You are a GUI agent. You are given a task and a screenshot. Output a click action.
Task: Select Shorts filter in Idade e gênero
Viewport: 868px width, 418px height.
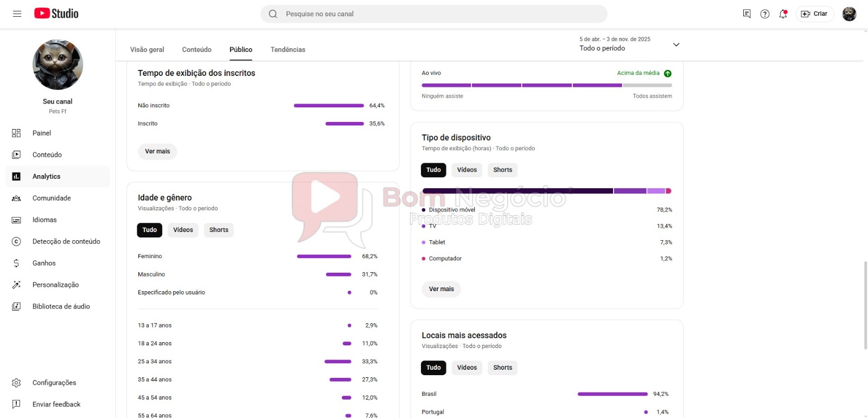(219, 230)
